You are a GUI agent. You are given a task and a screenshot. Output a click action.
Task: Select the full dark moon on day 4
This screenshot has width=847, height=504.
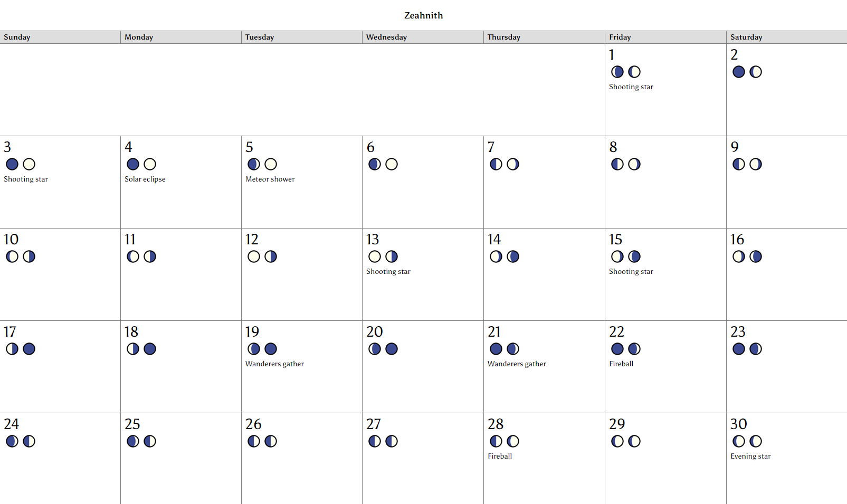coord(133,164)
